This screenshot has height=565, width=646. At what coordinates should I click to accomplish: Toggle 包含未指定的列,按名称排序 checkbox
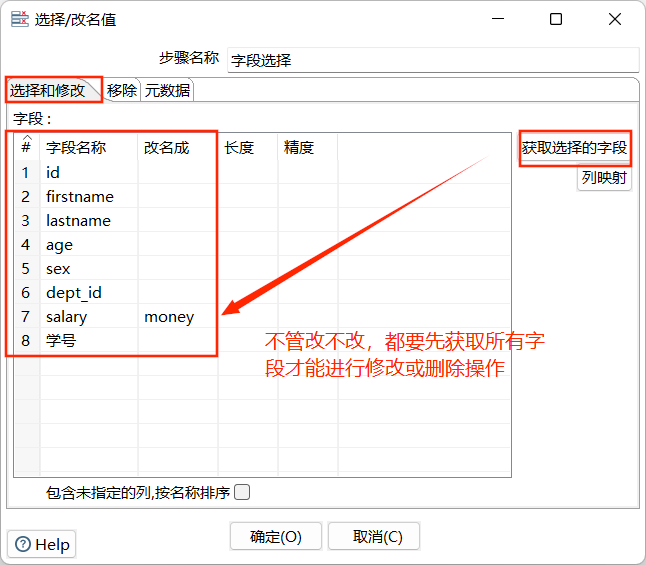(x=242, y=492)
